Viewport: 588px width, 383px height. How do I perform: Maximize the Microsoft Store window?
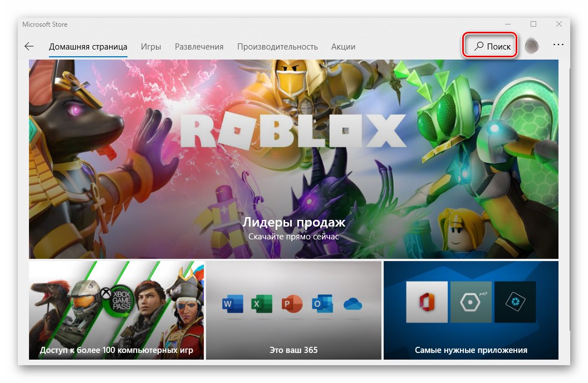click(533, 24)
